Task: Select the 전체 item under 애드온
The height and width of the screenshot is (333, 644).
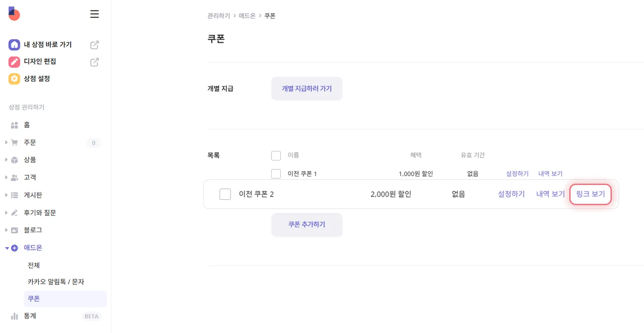Action: 34,265
